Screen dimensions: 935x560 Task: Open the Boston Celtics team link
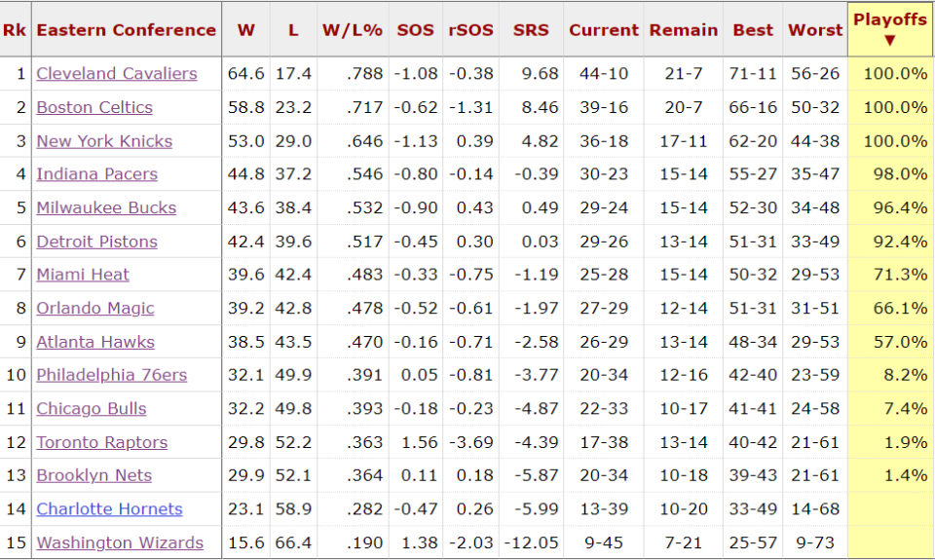coord(94,107)
